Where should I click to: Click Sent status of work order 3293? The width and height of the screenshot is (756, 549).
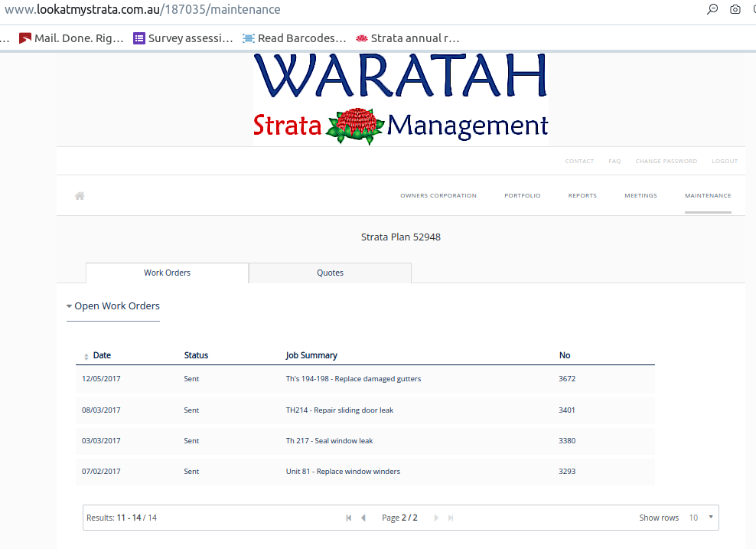point(191,472)
